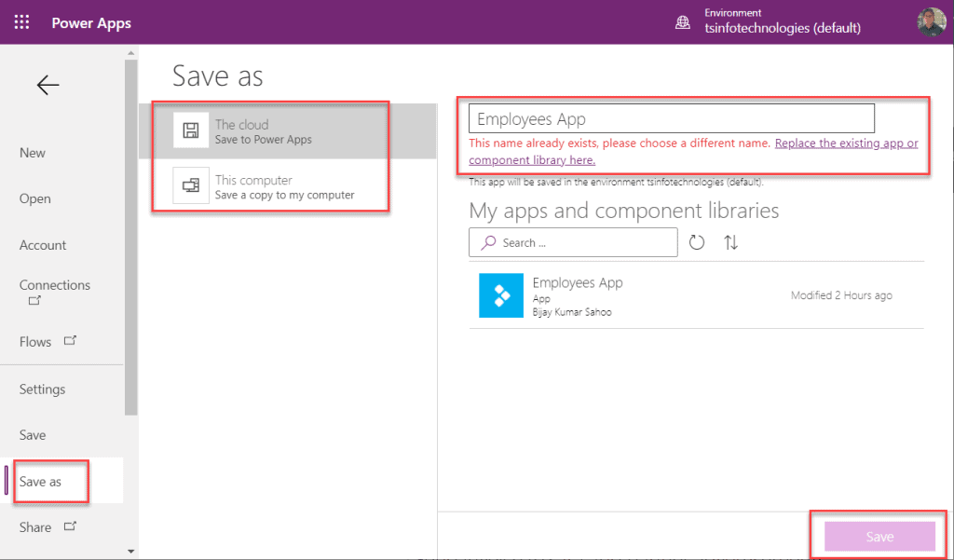954x560 pixels.
Task: Click sidebar scrollbar down arrow
Action: (130, 551)
